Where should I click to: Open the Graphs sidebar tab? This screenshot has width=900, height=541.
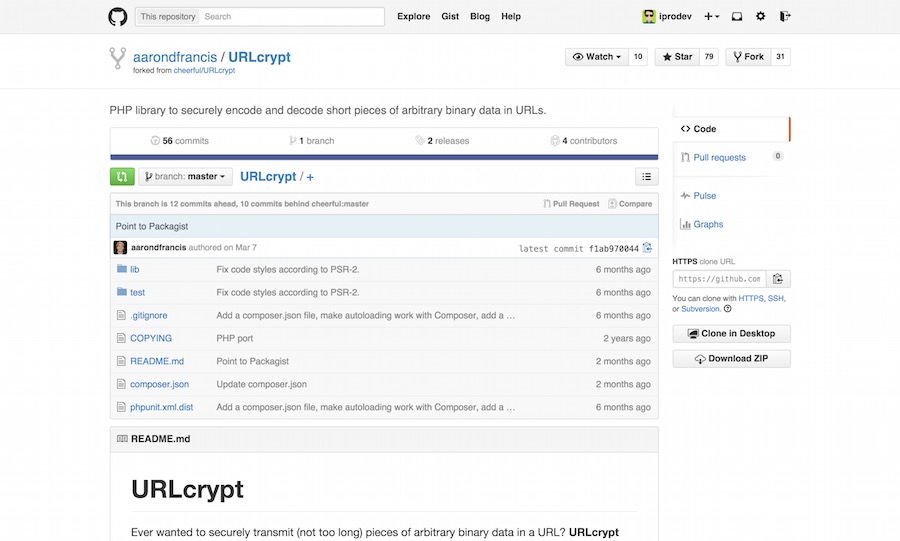[x=701, y=224]
